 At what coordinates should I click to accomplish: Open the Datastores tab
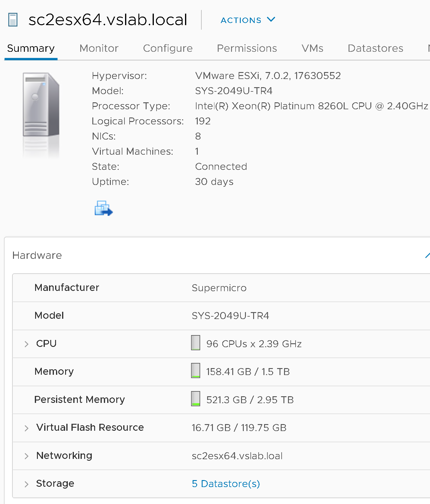375,48
